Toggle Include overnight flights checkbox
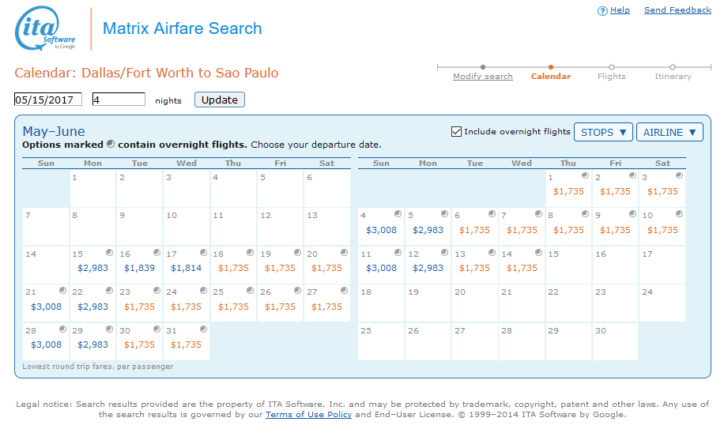This screenshot has width=728, height=448. pos(456,132)
